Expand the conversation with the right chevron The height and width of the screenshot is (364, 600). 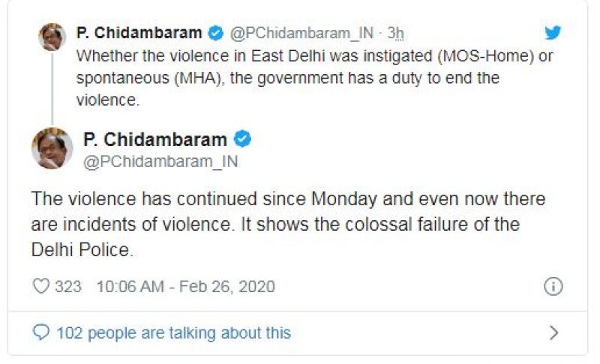click(553, 333)
